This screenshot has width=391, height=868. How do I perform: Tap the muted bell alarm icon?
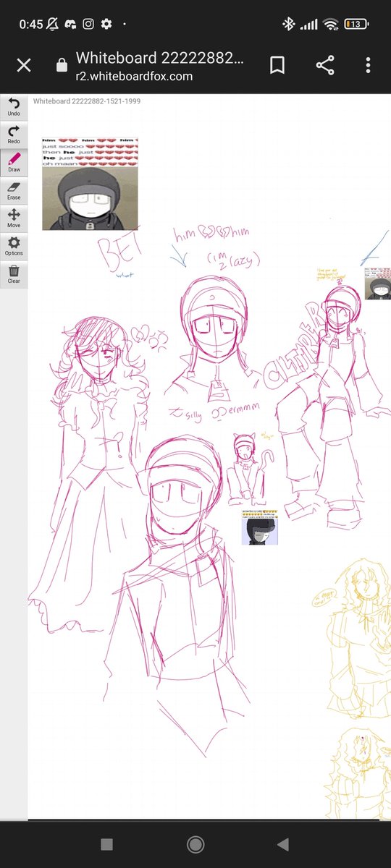click(x=53, y=24)
